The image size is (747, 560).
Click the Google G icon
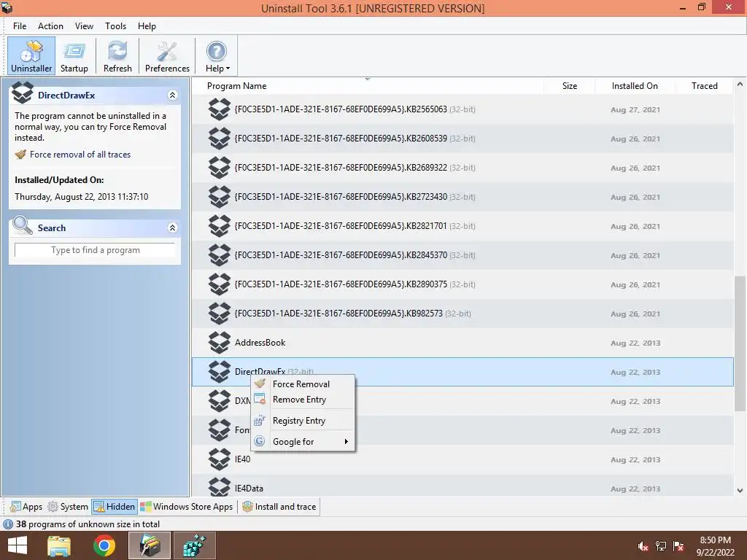pyautogui.click(x=260, y=441)
